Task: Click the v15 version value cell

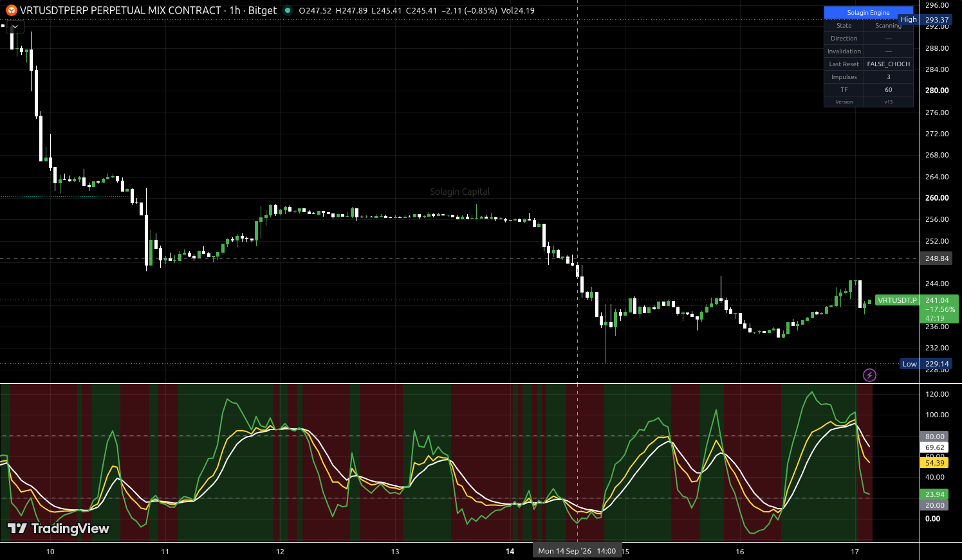Action: 888,102
